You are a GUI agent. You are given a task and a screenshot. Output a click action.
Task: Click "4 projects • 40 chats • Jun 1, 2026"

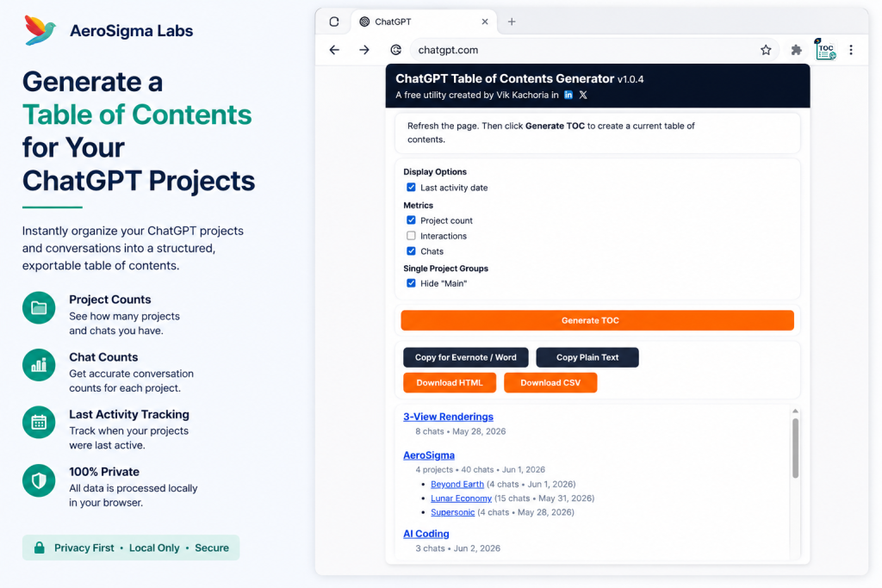pyautogui.click(x=481, y=469)
